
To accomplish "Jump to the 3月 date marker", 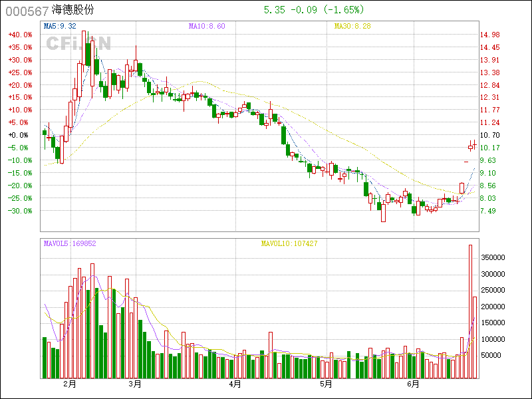I will coord(135,384).
